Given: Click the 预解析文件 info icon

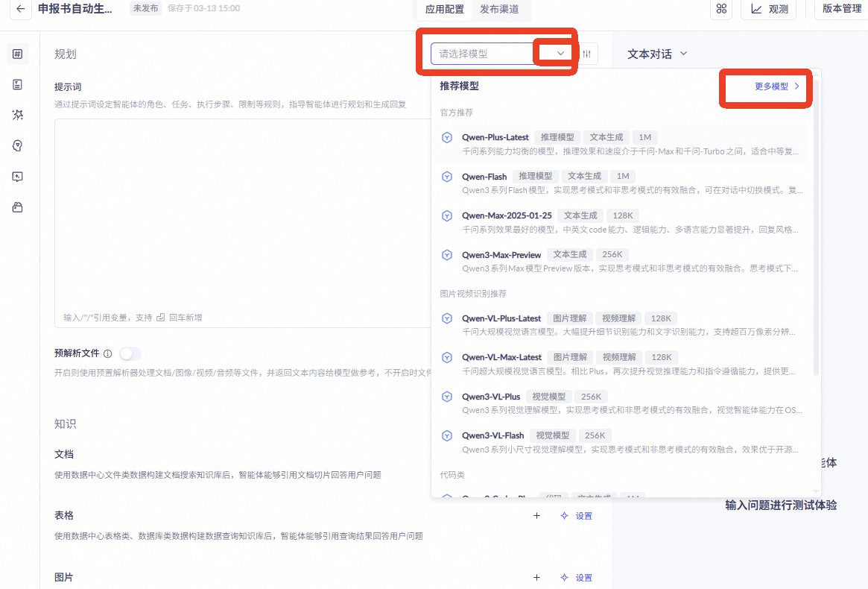Looking at the screenshot, I should tap(108, 353).
